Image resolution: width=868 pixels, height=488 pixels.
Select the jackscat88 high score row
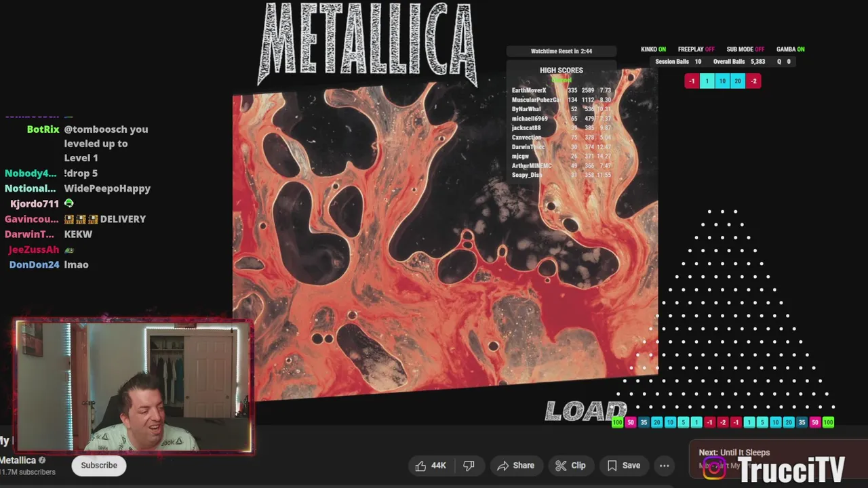point(561,128)
